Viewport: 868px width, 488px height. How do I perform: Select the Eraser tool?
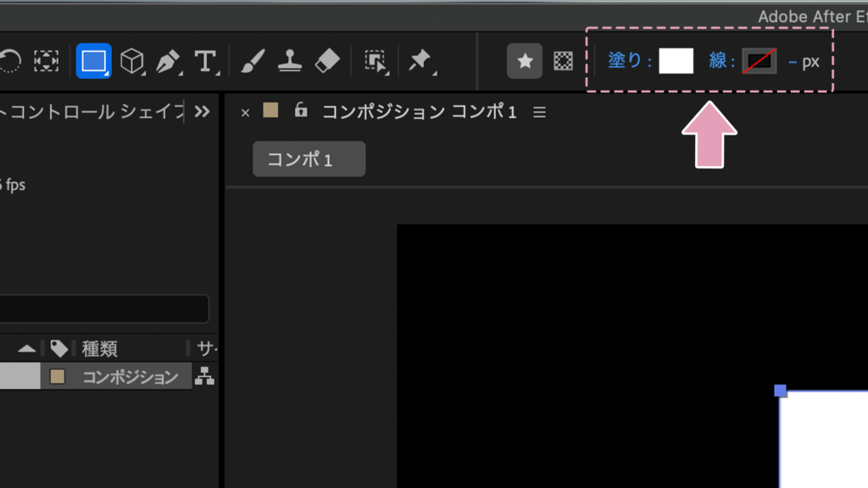[327, 61]
